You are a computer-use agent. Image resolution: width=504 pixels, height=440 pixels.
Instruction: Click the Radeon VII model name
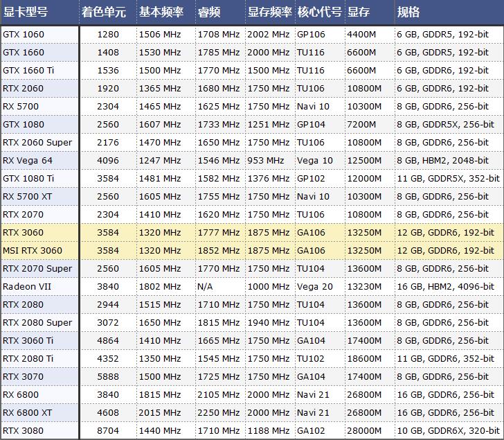27,287
